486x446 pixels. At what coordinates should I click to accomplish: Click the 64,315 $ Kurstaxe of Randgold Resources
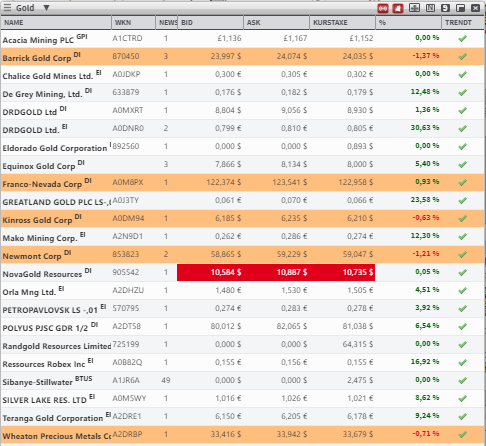coord(358,344)
